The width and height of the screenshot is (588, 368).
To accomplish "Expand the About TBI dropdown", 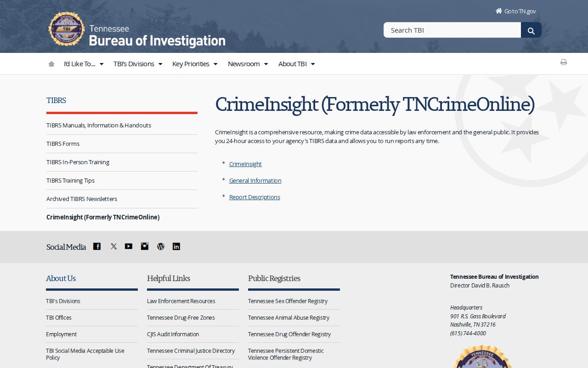I will coord(297,64).
